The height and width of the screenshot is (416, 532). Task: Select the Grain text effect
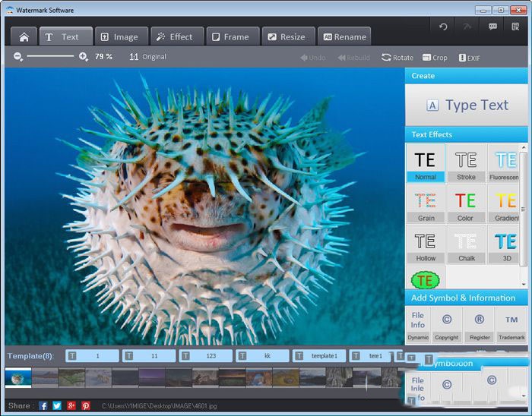(426, 203)
